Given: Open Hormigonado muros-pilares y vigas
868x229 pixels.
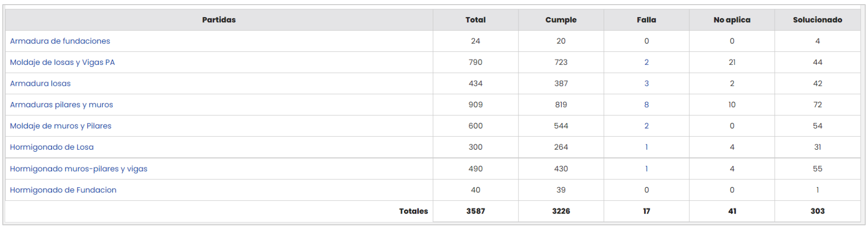Looking at the screenshot, I should pyautogui.click(x=78, y=169).
